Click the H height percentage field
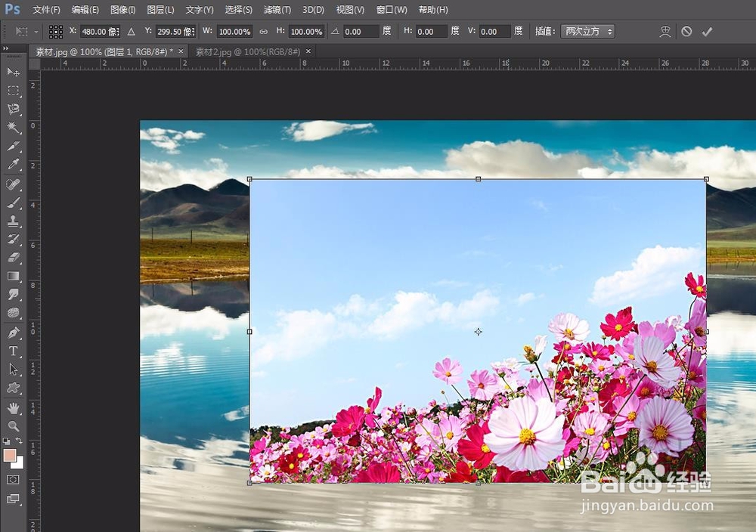The image size is (756, 532). point(307,32)
